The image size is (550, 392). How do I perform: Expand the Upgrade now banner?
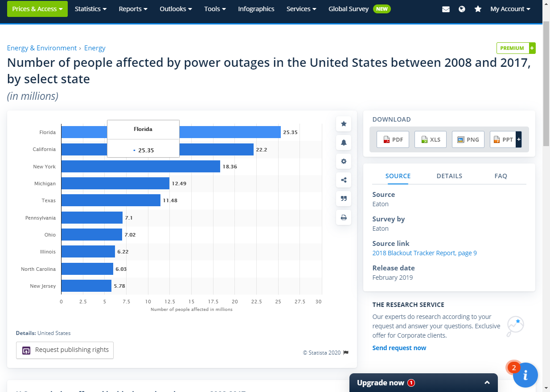[487, 382]
